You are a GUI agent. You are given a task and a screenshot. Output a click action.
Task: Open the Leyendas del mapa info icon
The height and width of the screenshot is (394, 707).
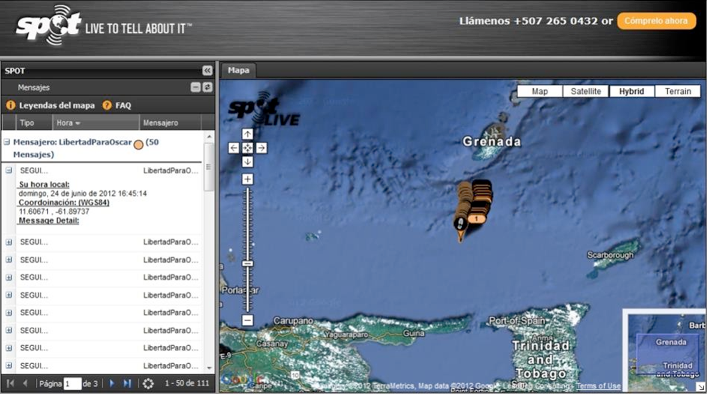[x=10, y=105]
